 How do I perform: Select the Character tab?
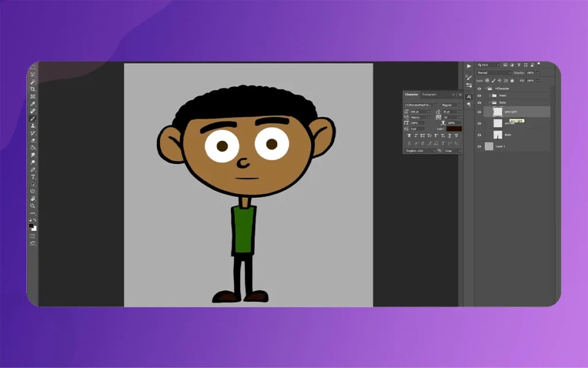412,94
